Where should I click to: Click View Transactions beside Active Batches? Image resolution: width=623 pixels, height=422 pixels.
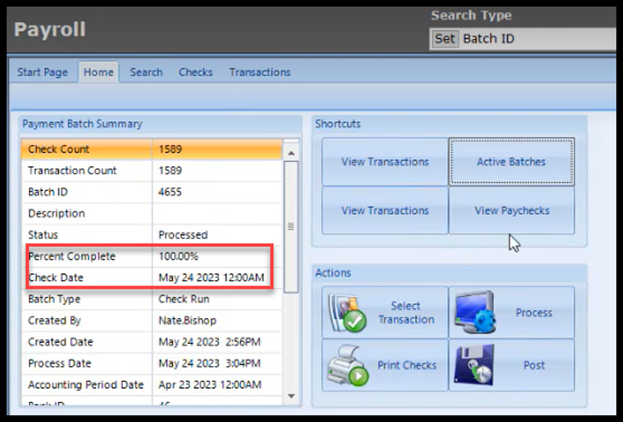click(385, 161)
